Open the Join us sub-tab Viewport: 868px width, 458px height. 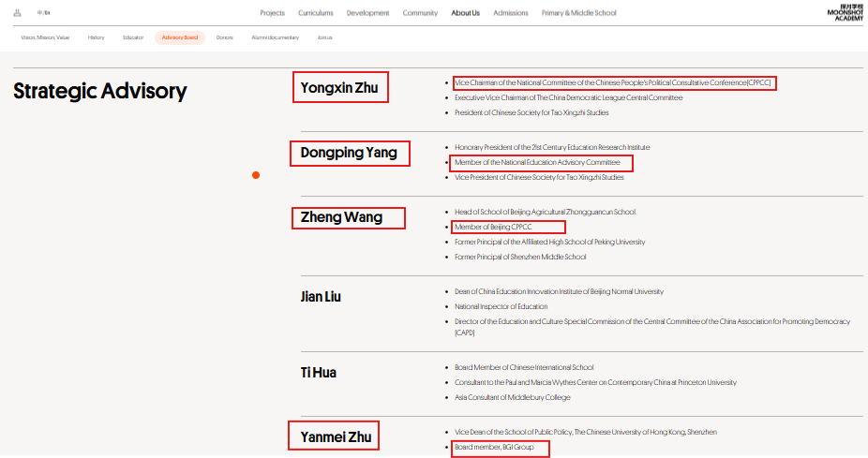324,37
